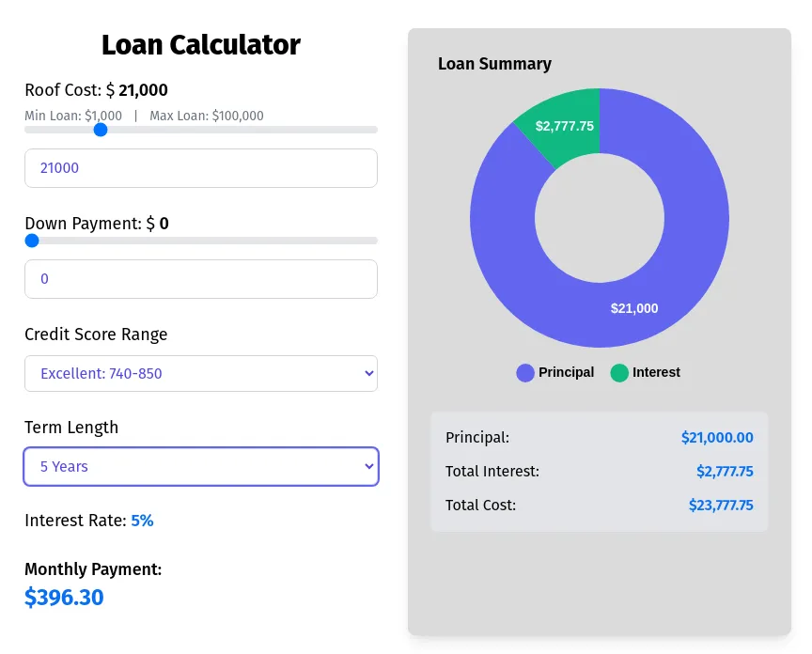812x654 pixels.
Task: Click the Loan Summary heading
Action: [494, 64]
